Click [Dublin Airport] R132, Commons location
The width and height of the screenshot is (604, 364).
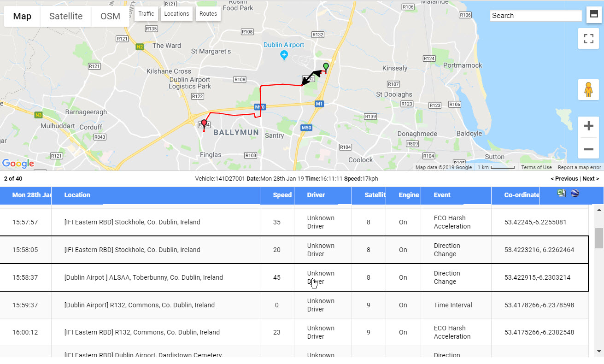click(x=140, y=305)
